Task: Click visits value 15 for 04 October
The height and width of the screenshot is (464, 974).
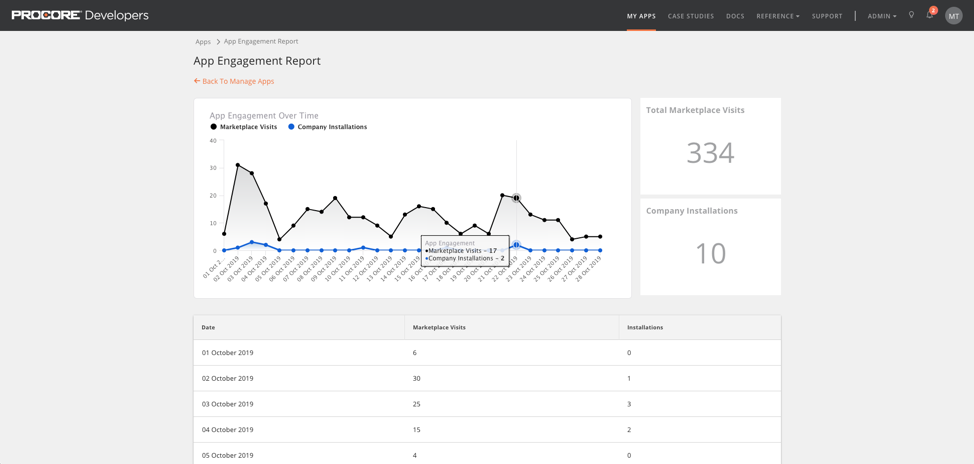Action: (416, 429)
